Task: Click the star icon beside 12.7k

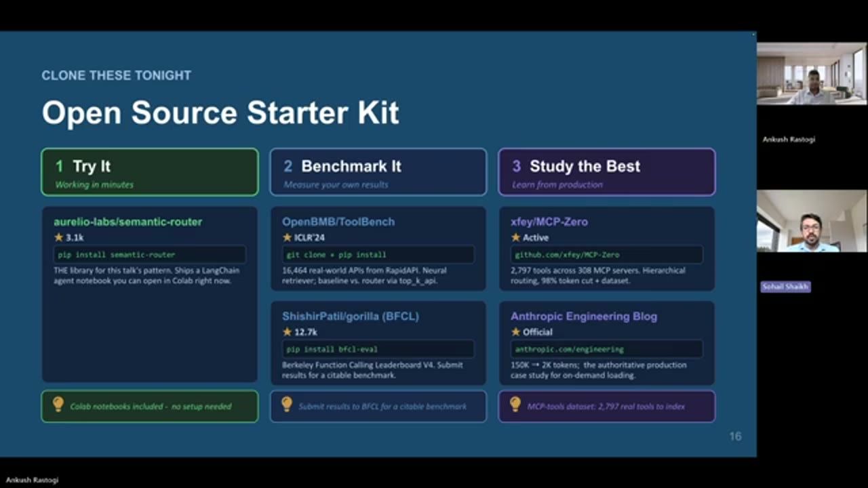Action: pos(288,332)
